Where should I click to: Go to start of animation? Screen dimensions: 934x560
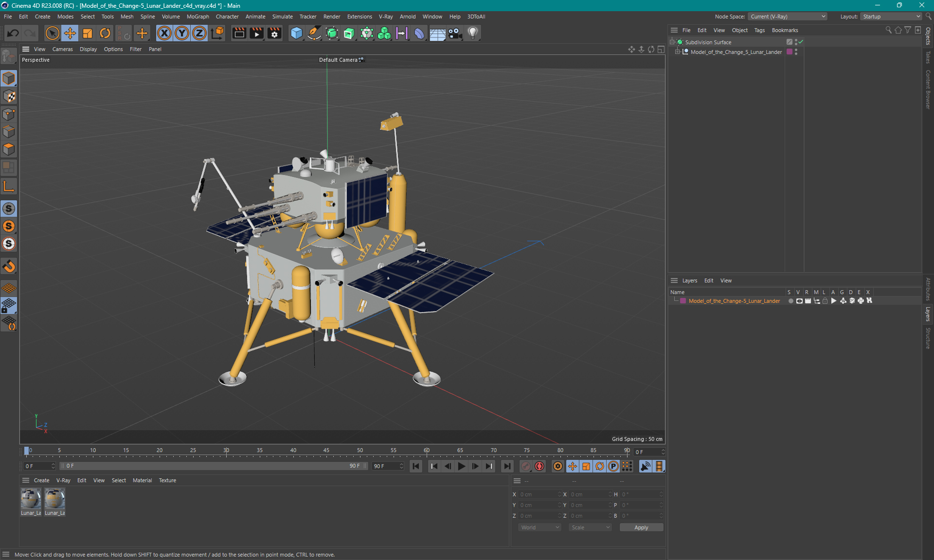415,466
